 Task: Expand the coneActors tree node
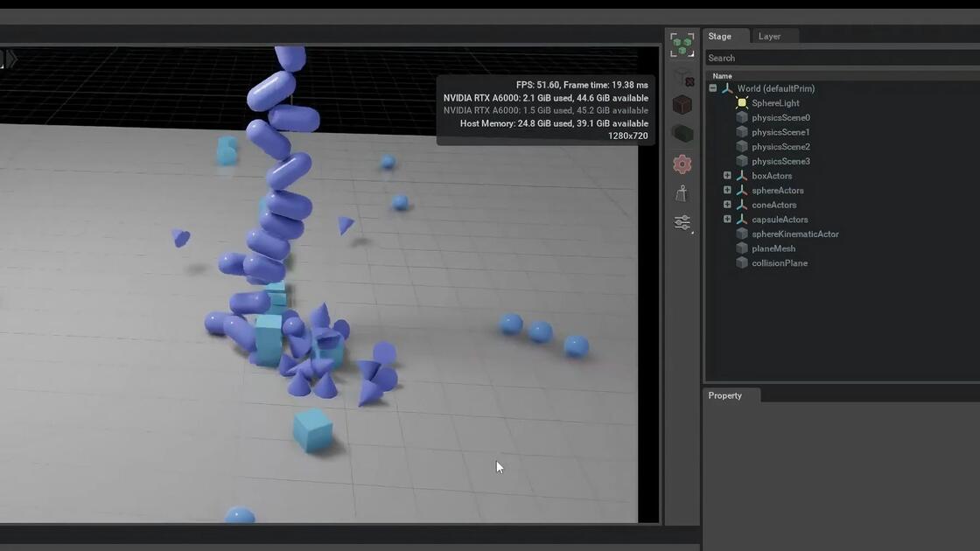point(727,205)
